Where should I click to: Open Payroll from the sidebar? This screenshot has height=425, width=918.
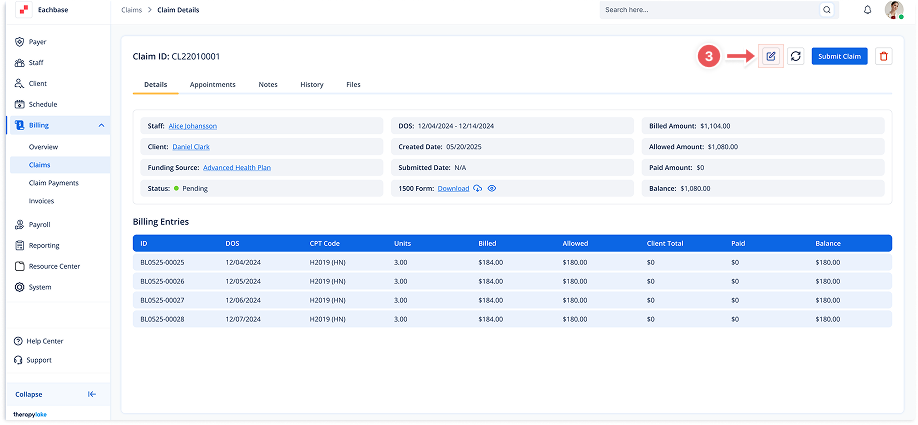pos(39,225)
